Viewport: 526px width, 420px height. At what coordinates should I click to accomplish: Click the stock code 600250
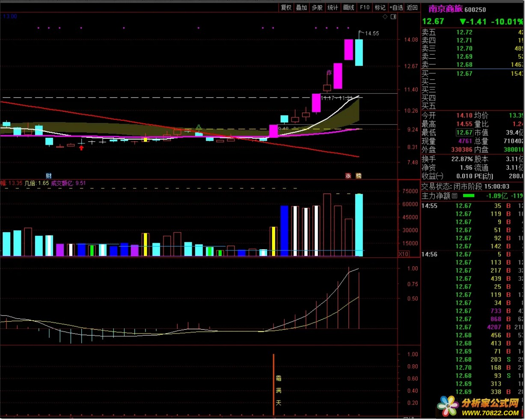(475, 9)
